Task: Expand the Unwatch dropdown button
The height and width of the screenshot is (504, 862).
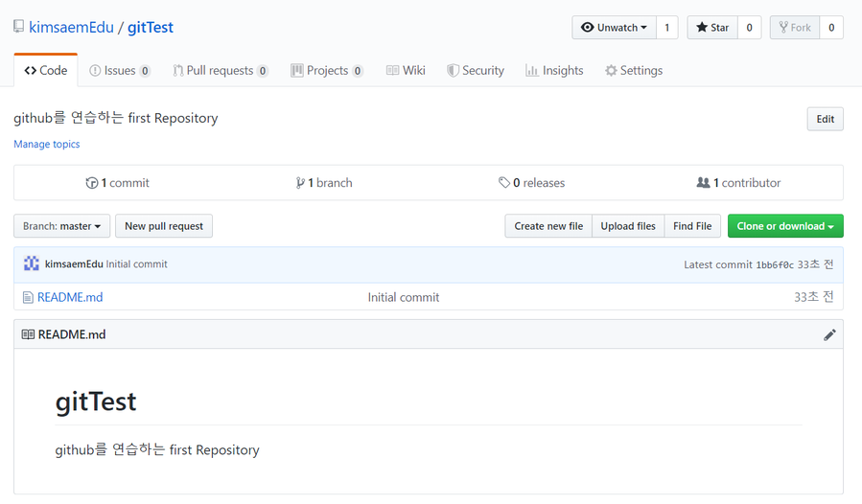Action: click(x=614, y=28)
